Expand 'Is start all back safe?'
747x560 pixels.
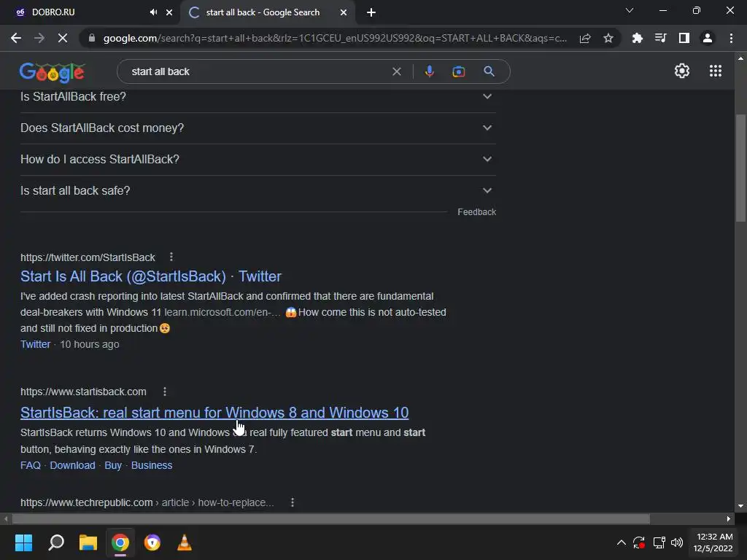click(x=258, y=191)
